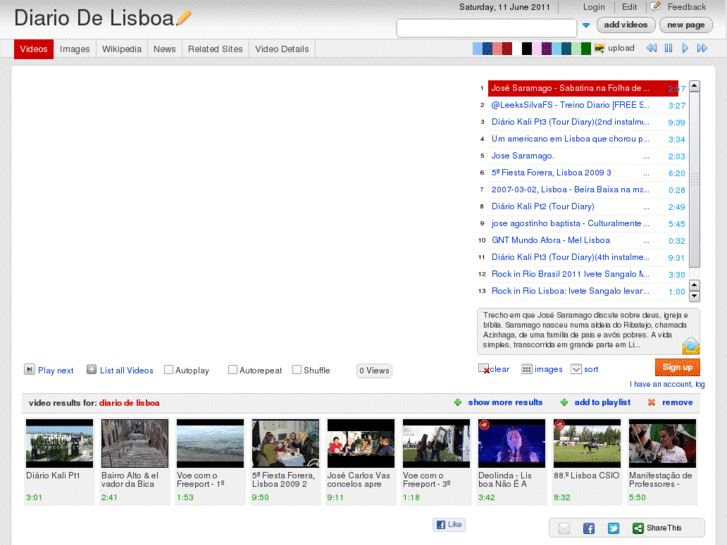This screenshot has height=545, width=727.
Task: Click the orange Sign up button
Action: 677,367
